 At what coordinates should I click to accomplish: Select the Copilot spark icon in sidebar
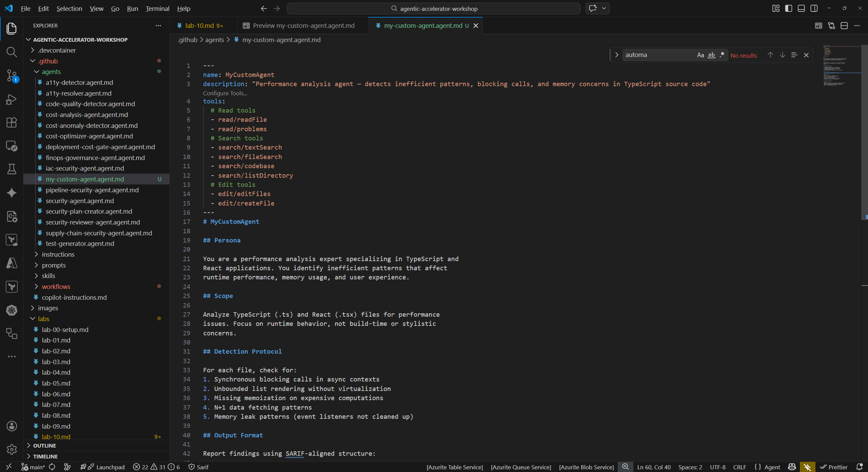coord(12,193)
